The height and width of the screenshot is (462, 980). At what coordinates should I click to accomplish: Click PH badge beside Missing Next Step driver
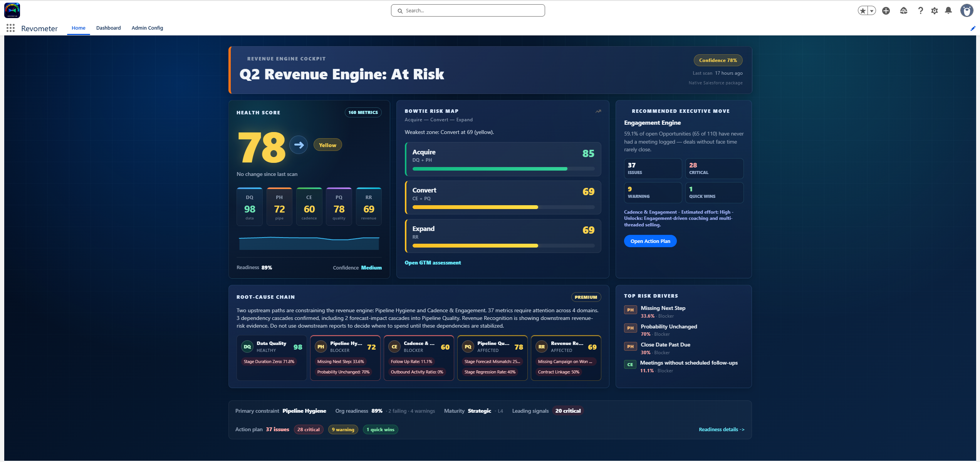point(630,310)
